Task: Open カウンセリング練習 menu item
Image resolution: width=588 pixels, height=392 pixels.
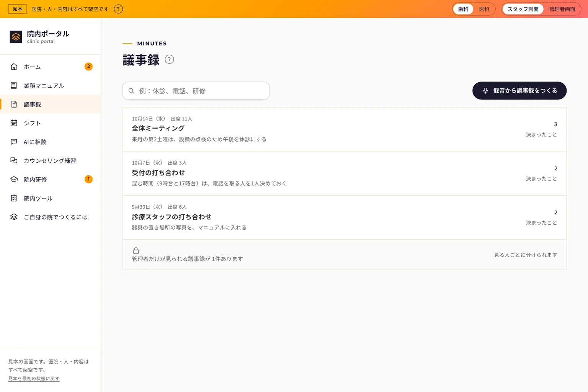Action: [x=51, y=160]
